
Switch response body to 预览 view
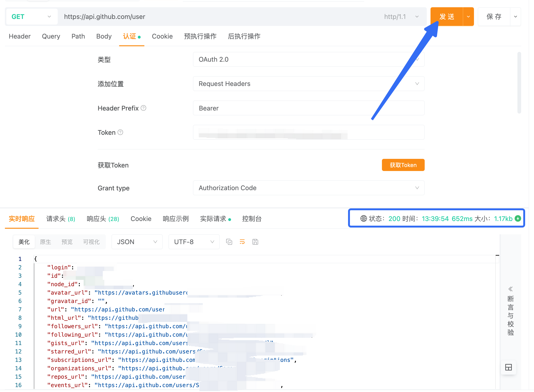[x=67, y=242]
